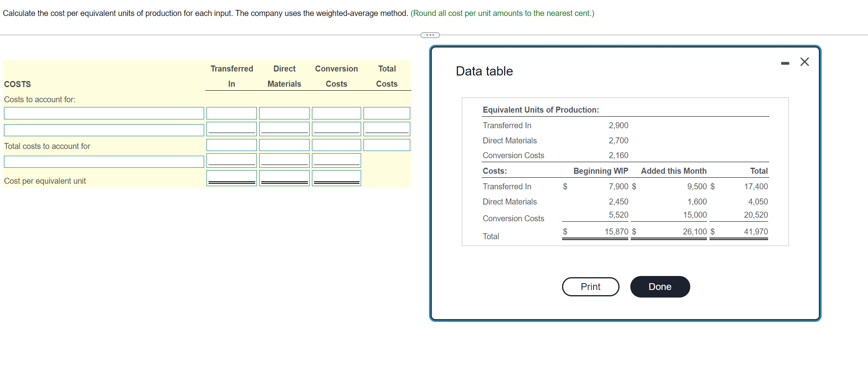Collapse the question divider ellipsis control
868x391 pixels.
tap(430, 35)
